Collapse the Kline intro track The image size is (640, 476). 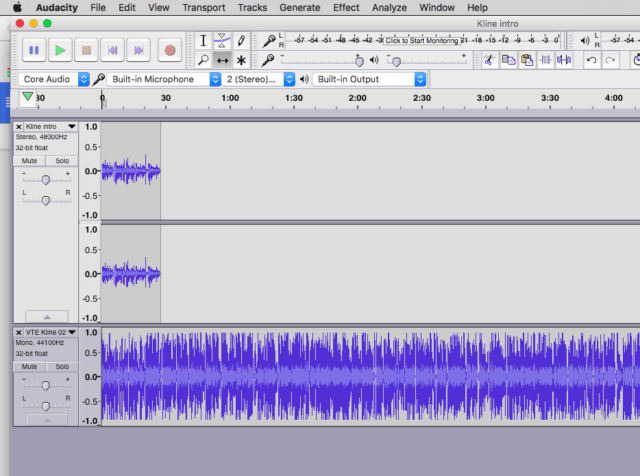point(47,317)
